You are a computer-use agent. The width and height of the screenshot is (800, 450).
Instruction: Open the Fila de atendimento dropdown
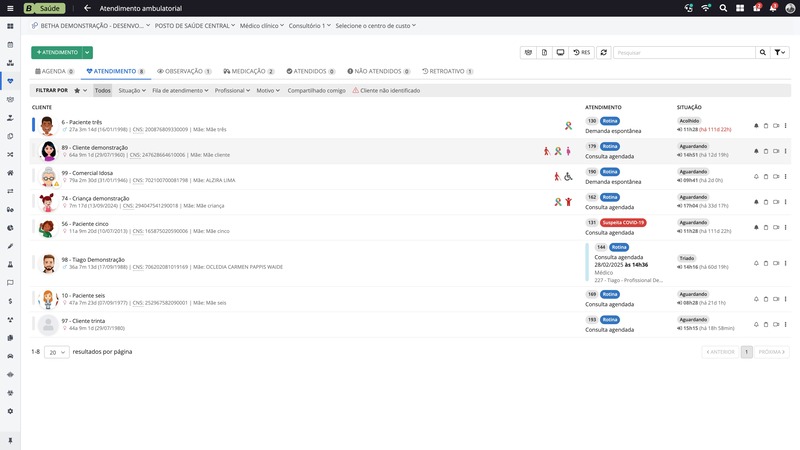click(180, 90)
